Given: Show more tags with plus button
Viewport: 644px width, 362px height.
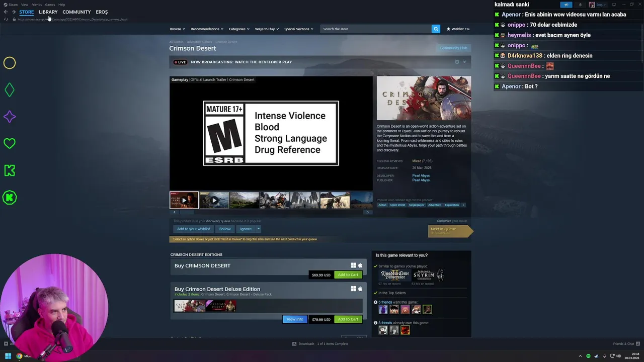Looking at the screenshot, I should point(463,205).
